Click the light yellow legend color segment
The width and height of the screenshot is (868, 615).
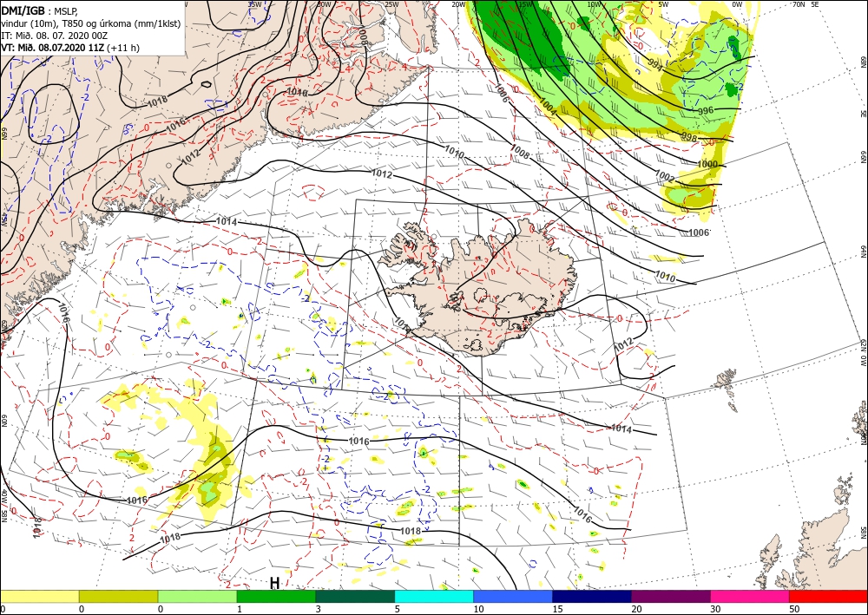tap(39, 596)
